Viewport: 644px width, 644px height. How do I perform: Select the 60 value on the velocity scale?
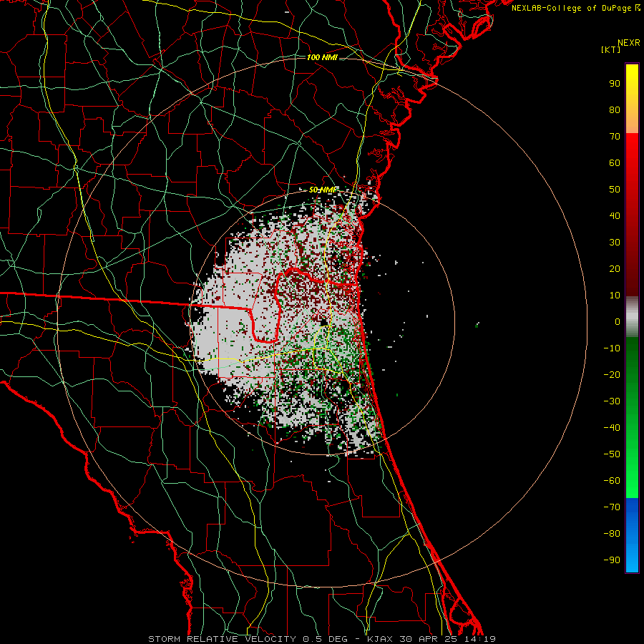coord(615,163)
